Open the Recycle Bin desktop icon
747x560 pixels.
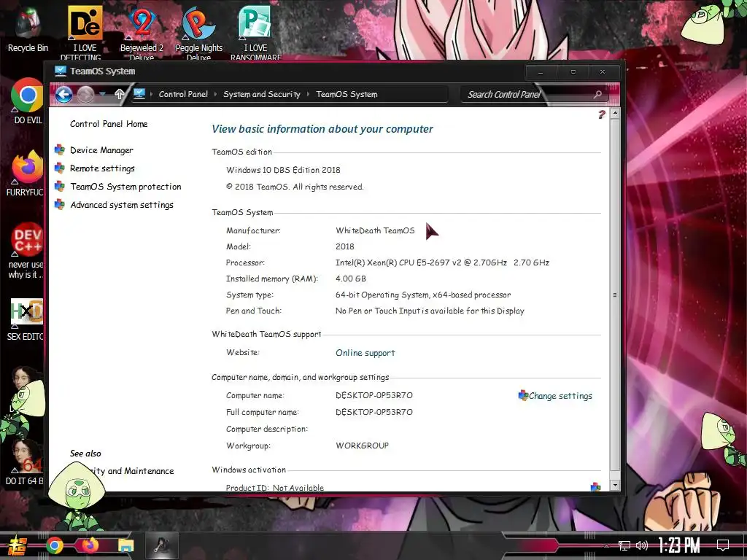[x=27, y=28]
